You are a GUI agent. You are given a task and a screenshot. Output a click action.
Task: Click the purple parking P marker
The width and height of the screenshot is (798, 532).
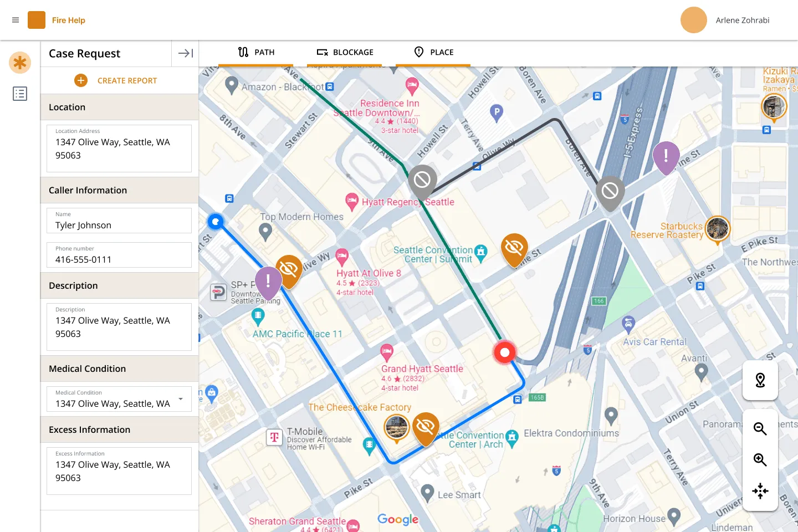coord(497,114)
